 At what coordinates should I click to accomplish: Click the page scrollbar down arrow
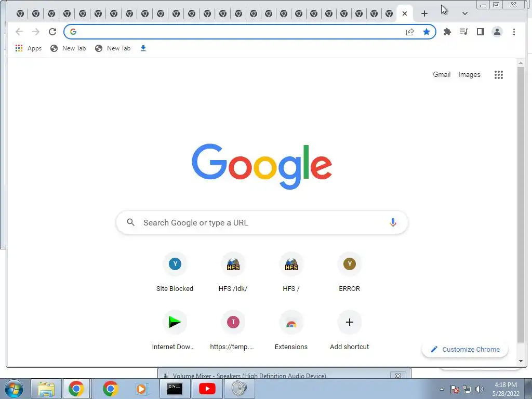521,362
